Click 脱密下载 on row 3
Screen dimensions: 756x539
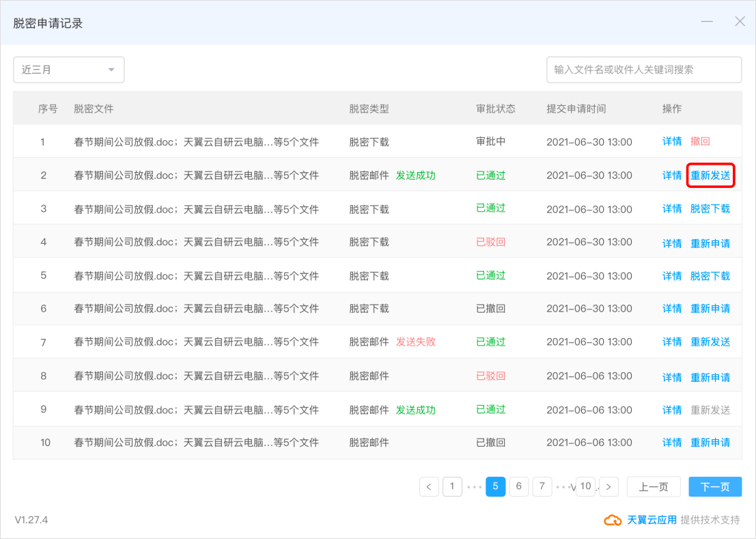710,208
